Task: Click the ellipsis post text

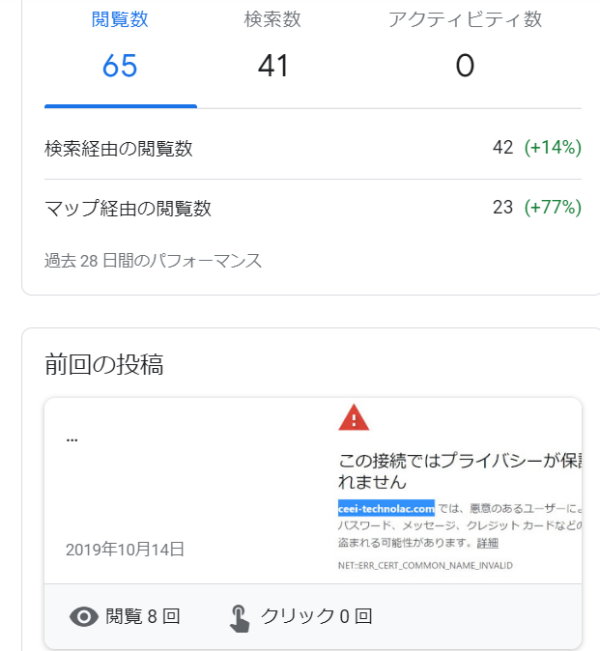Action: tap(72, 439)
